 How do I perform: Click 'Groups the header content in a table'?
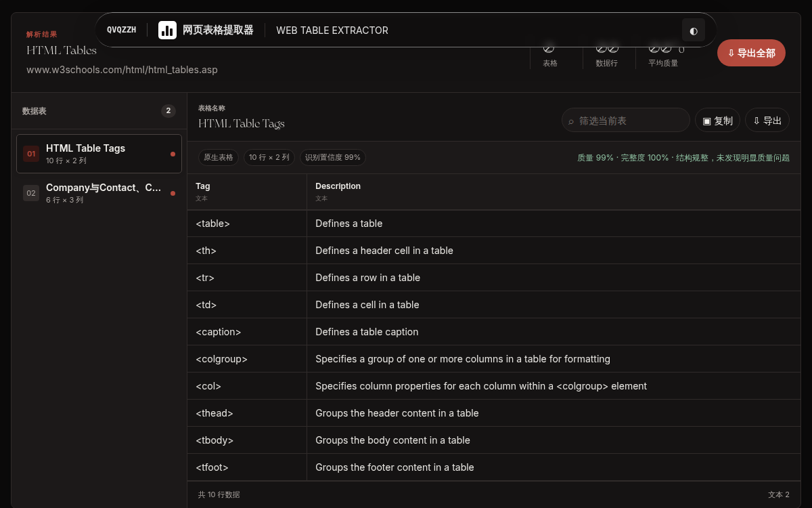(554, 413)
